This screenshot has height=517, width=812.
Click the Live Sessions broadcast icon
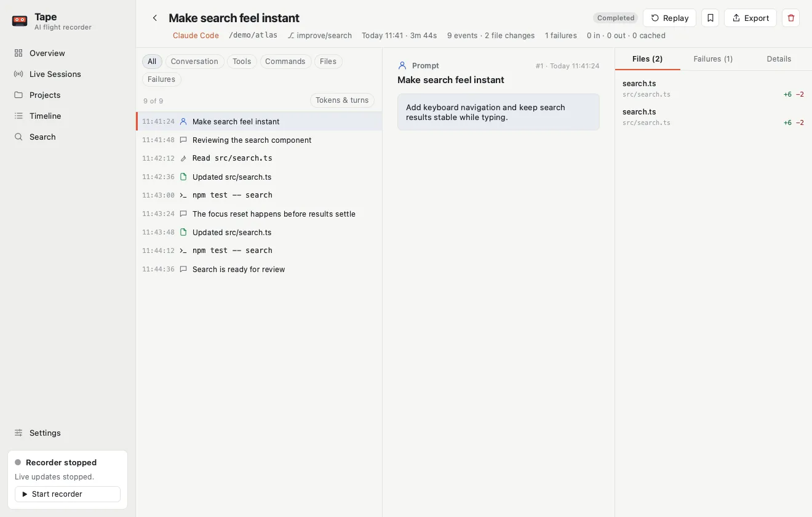(18, 74)
